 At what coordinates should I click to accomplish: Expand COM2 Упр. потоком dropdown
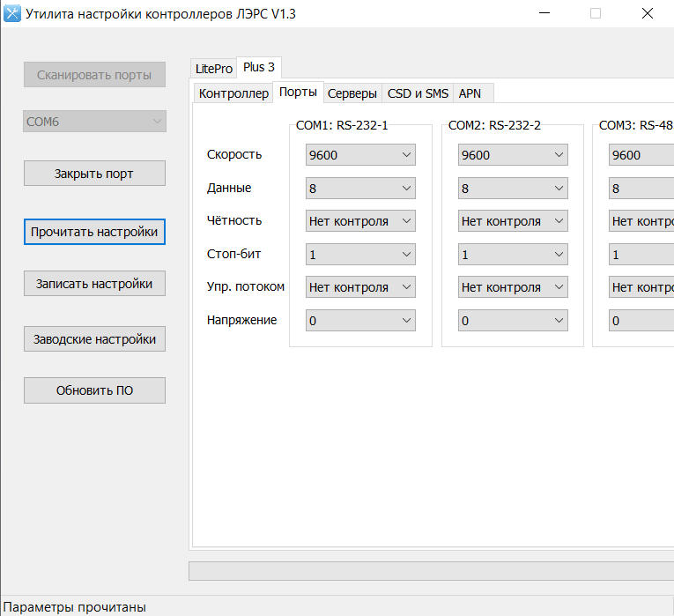pos(513,287)
